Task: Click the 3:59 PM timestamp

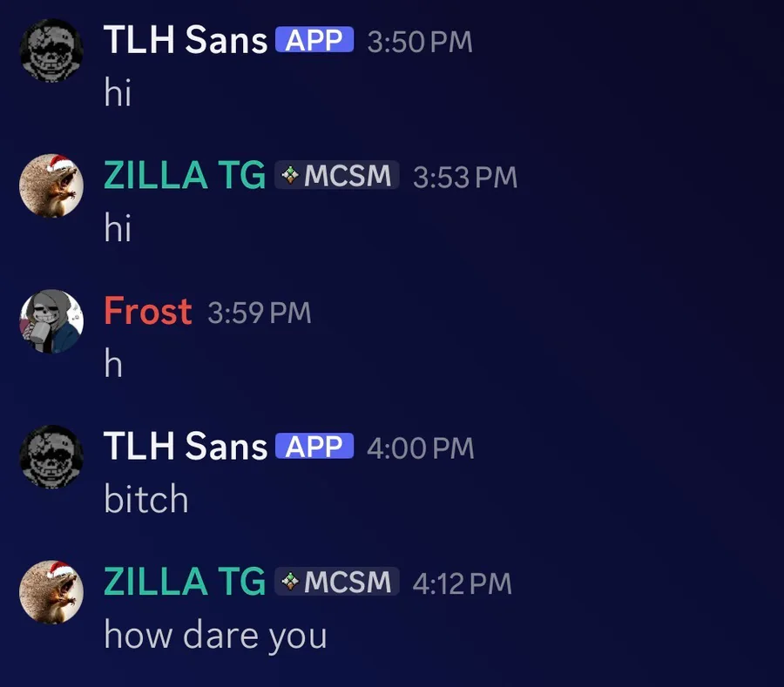Action: click(259, 313)
